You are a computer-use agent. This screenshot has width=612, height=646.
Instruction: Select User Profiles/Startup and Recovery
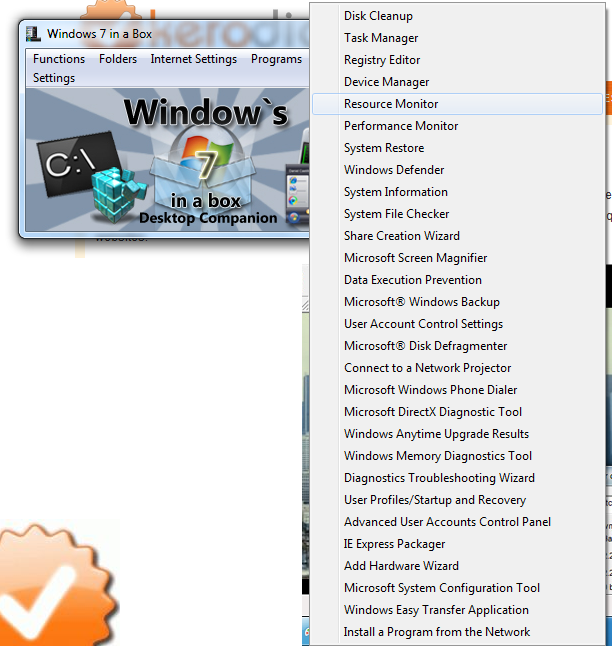click(457, 500)
